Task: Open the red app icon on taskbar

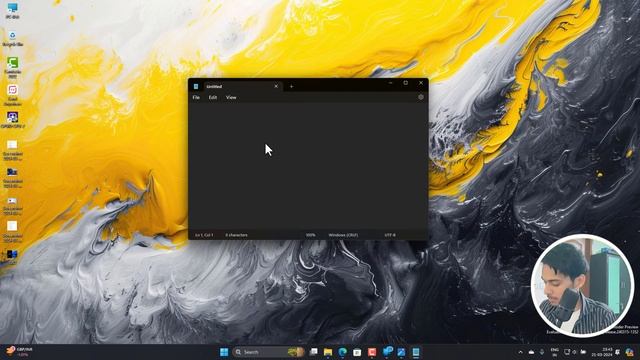Action: click(x=372, y=352)
